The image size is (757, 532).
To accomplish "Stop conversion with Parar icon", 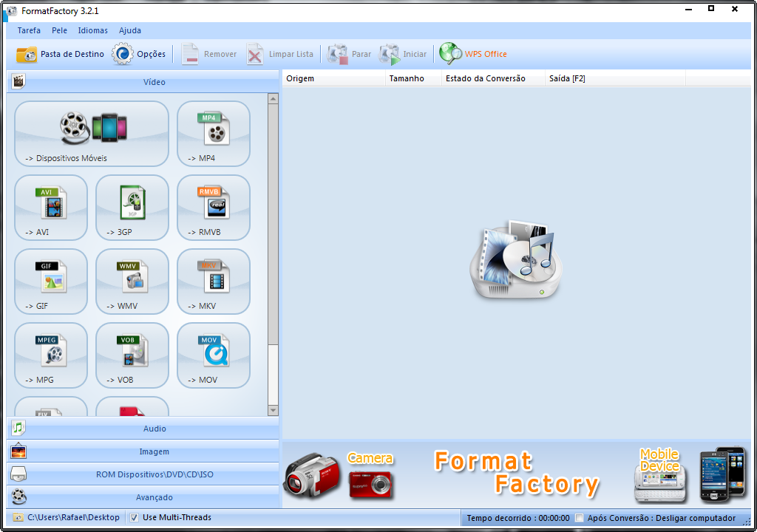I will click(337, 54).
